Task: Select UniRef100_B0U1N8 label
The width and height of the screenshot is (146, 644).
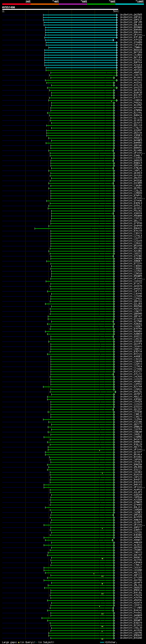Action: [131, 638]
